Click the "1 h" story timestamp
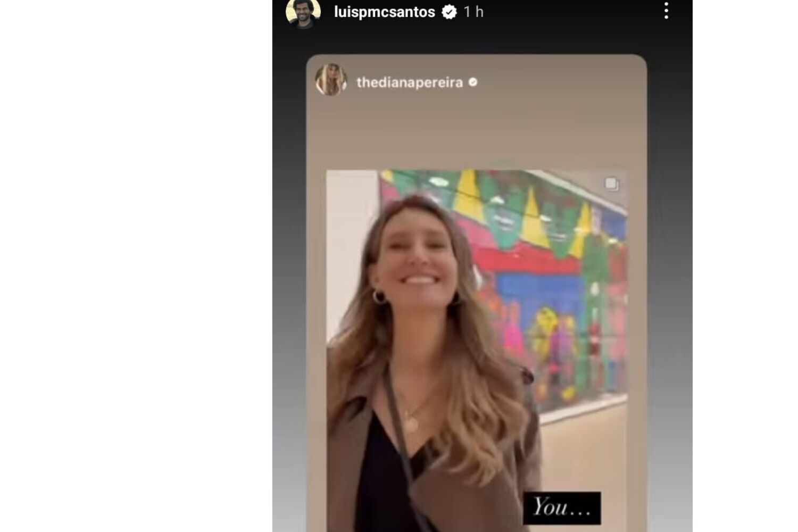 (x=473, y=12)
